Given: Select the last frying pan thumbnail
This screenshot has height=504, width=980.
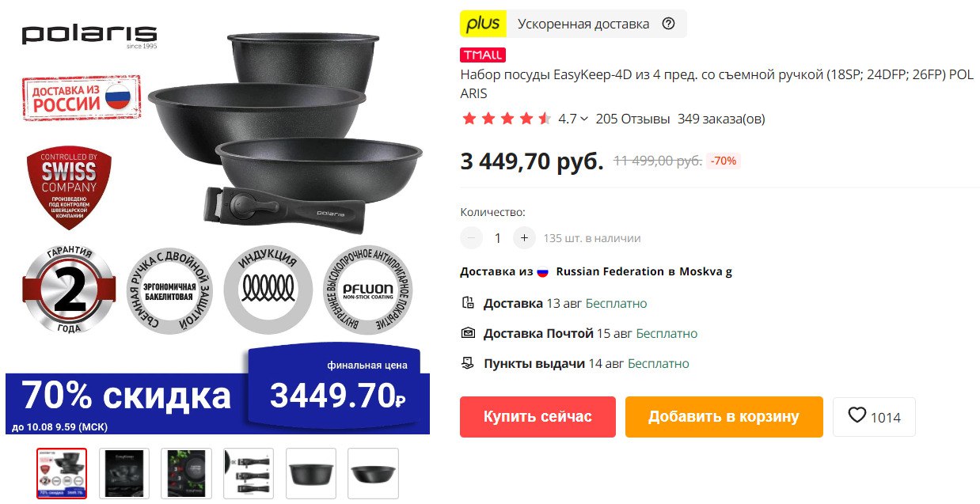Looking at the screenshot, I should (x=373, y=473).
